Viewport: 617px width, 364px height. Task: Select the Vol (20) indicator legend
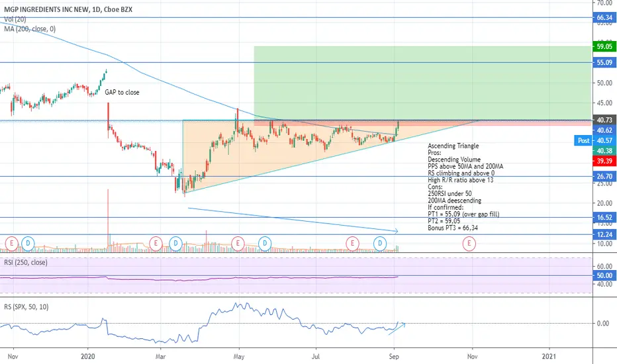(15, 19)
